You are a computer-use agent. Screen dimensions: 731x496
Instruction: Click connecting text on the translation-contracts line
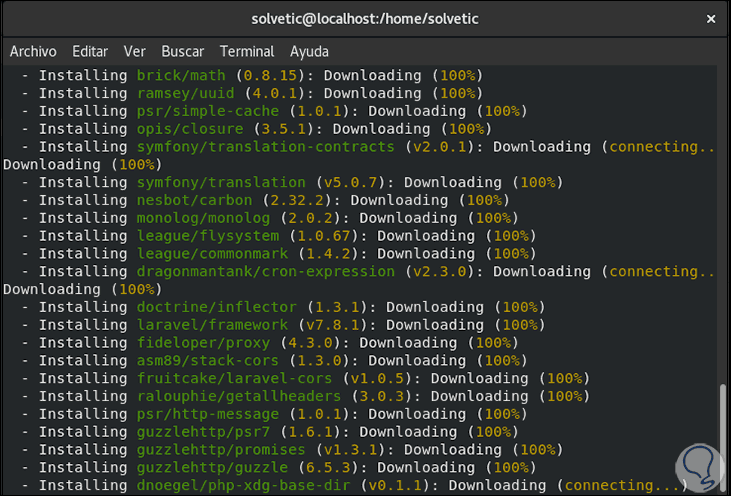pos(662,146)
